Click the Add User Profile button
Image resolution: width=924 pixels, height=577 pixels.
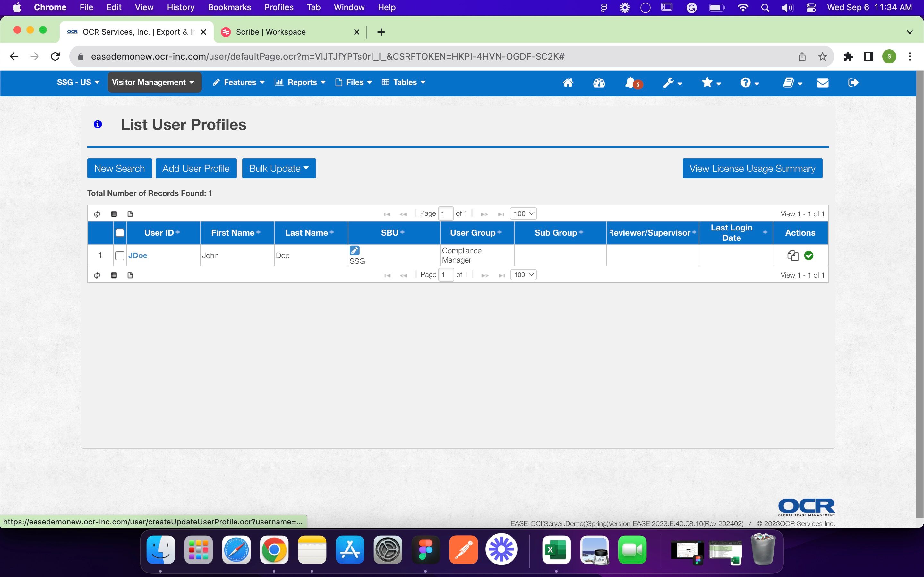(196, 168)
